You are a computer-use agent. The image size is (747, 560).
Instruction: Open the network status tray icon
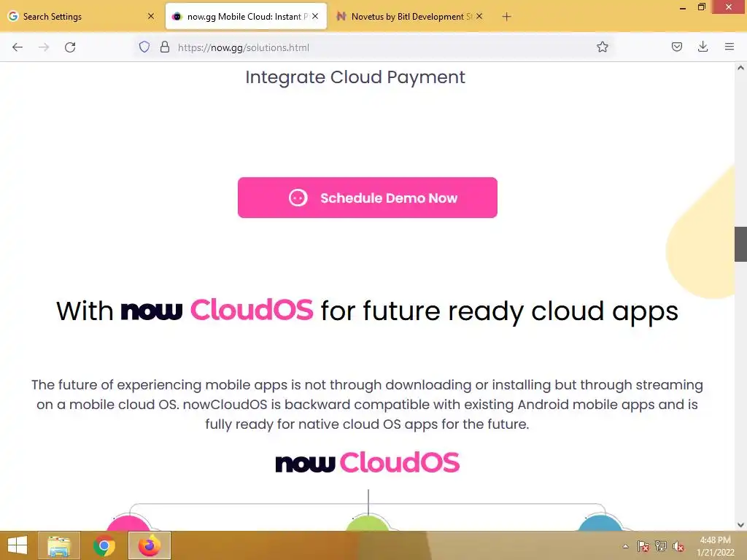(661, 546)
